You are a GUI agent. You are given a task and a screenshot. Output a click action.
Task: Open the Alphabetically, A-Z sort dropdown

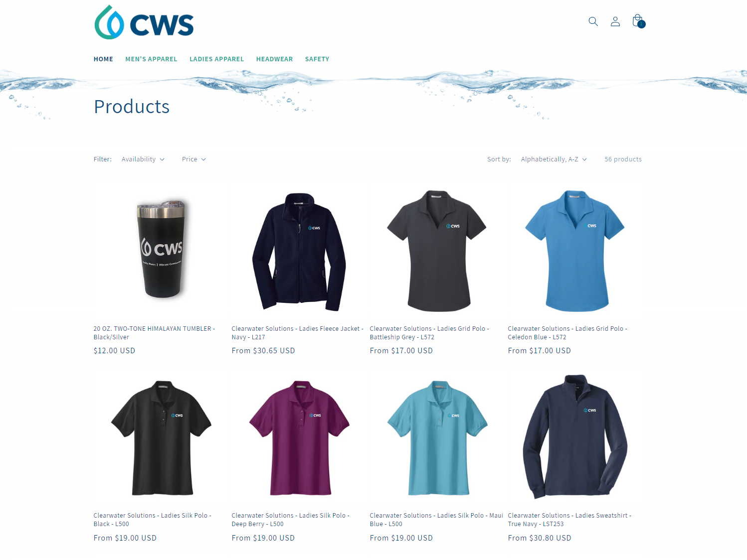554,159
